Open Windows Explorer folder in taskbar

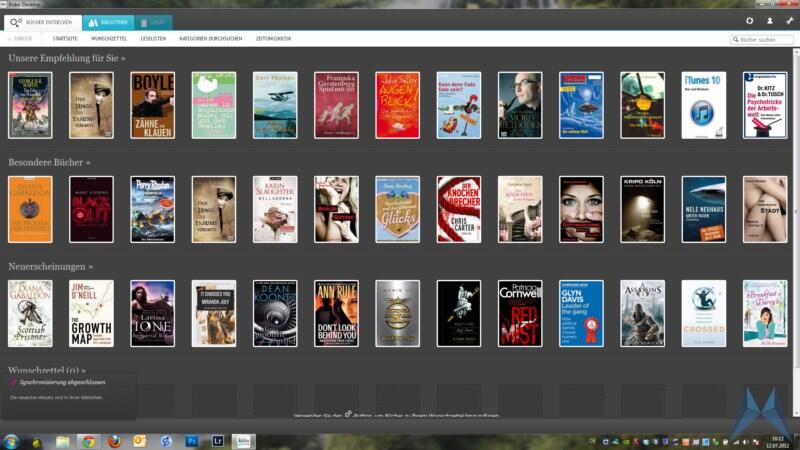[x=63, y=441]
